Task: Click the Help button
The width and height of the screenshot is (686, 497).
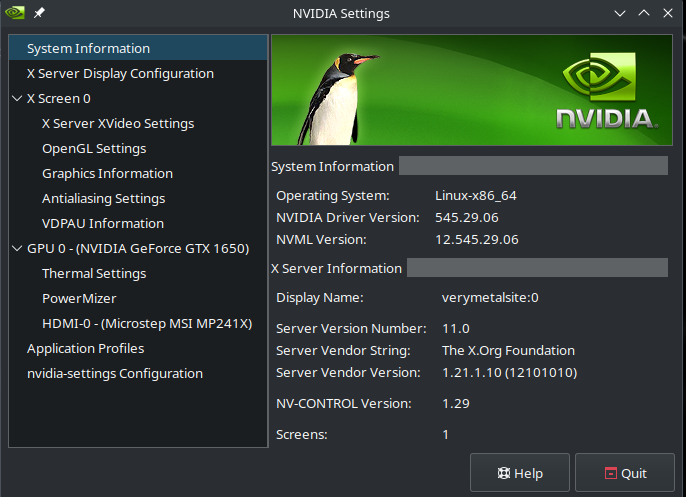Action: coord(520,472)
